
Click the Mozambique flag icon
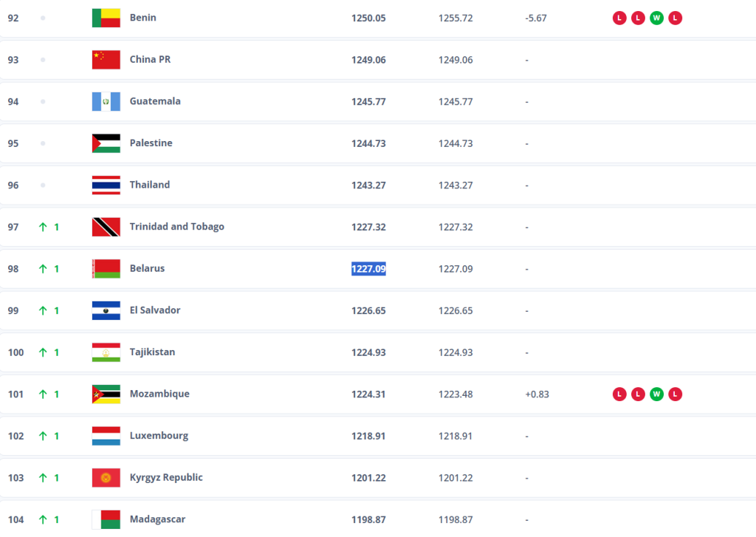(x=106, y=394)
